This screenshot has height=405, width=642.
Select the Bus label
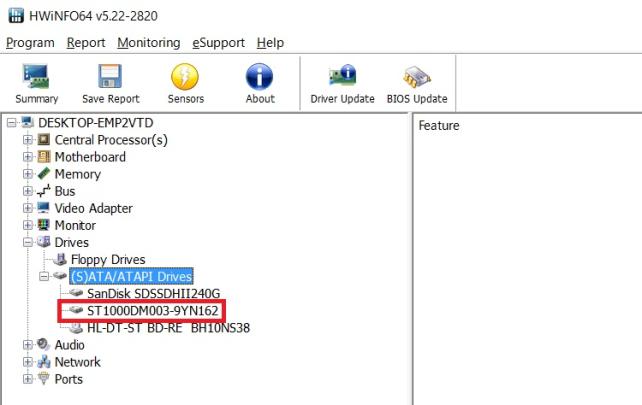(x=65, y=191)
